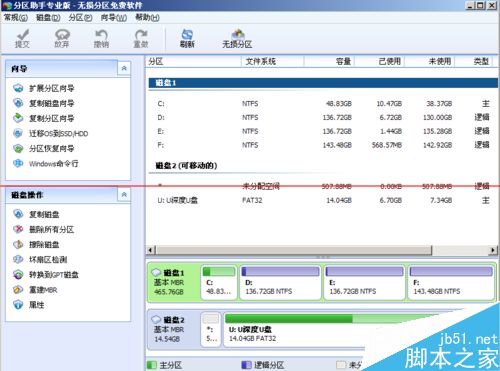Select the U: U深度U盘 row in list
Screen dimensions: 500x371
[x=323, y=200]
